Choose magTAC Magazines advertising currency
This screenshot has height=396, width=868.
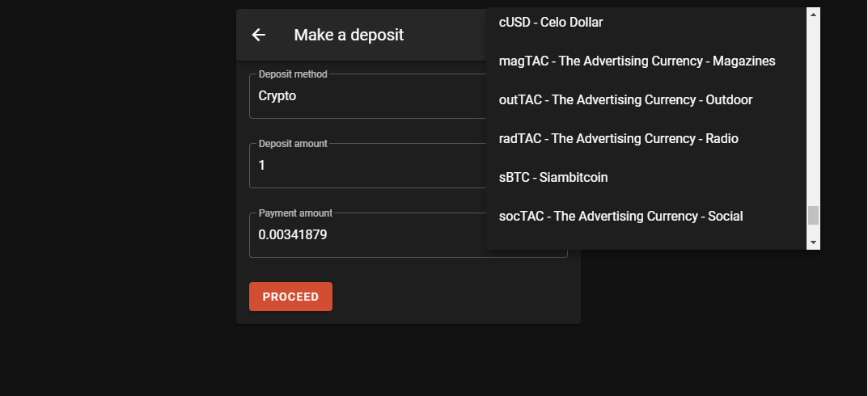(646, 61)
